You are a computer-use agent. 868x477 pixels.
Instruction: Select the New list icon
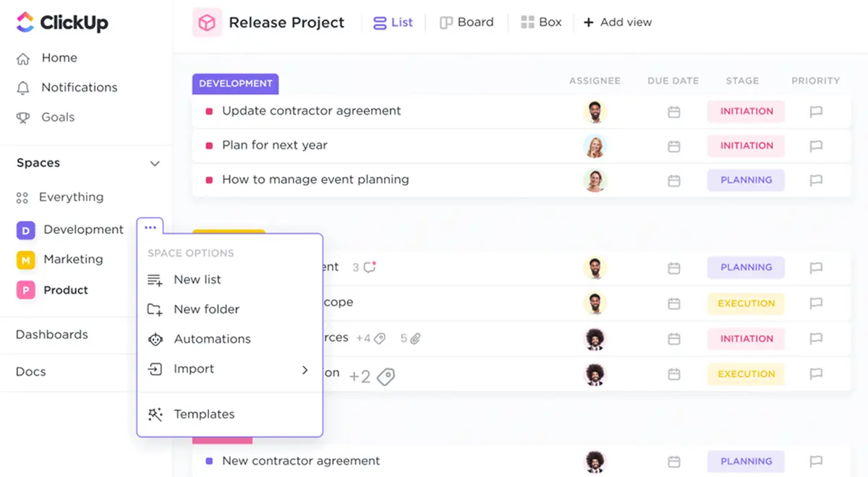[x=154, y=280]
